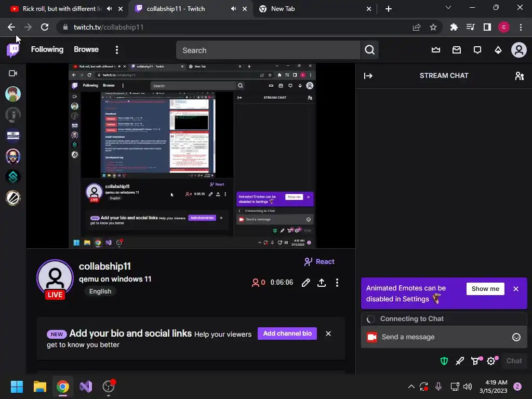Open the white striped-circle logo channel

pos(13,198)
